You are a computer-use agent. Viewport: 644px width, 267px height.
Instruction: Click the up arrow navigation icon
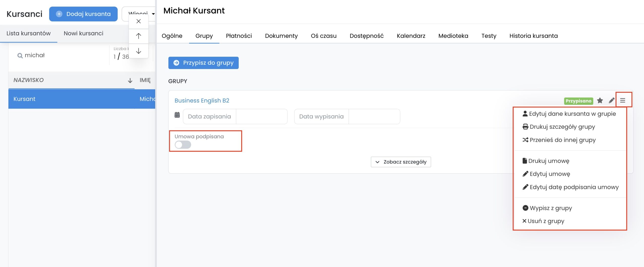[138, 36]
